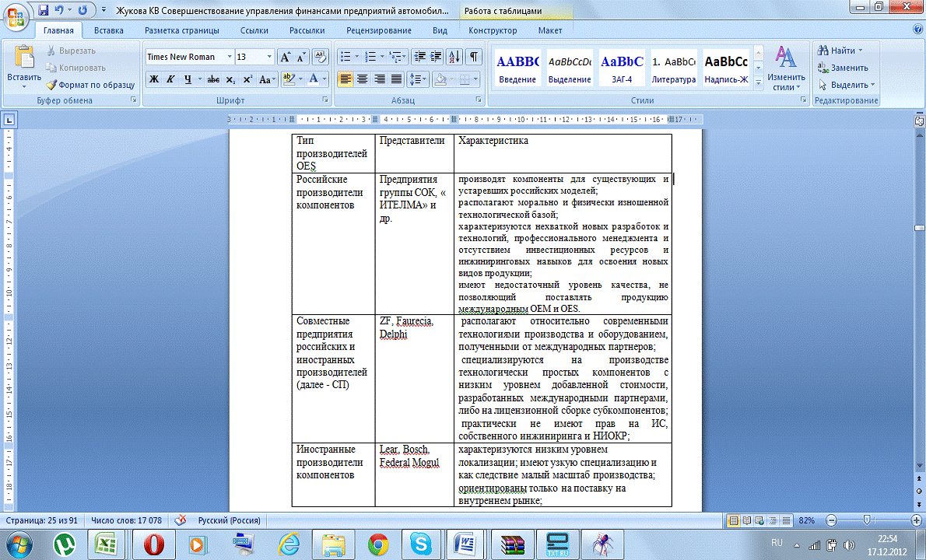Click the center alignment icon
The height and width of the screenshot is (560, 926).
pos(363,79)
